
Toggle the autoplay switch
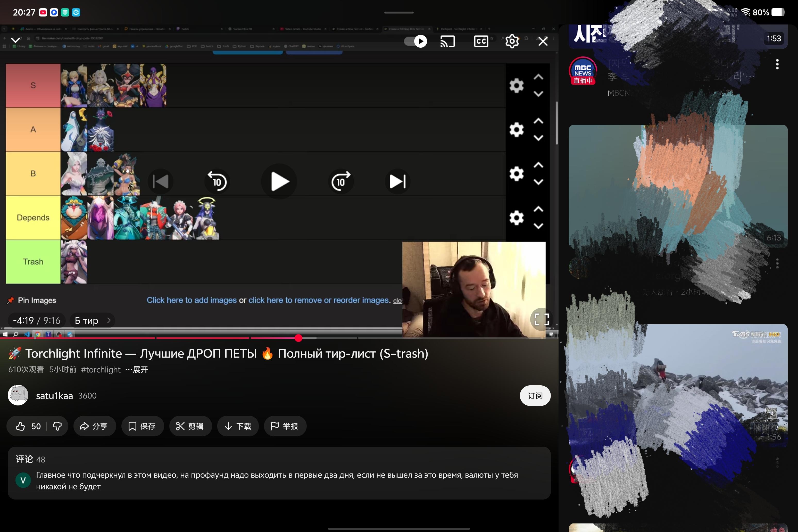[416, 41]
